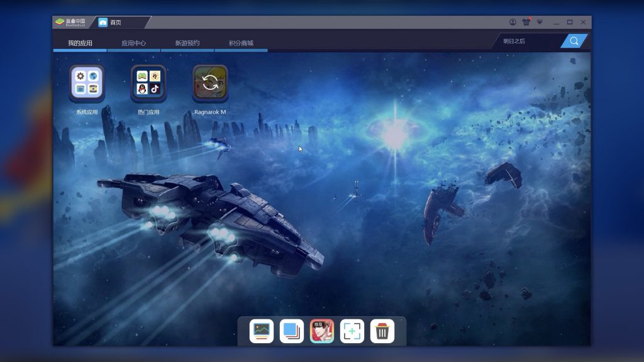Image resolution: width=644 pixels, height=362 pixels.
Task: Launch the 推荐 recommended game in the dock
Action: [x=322, y=331]
